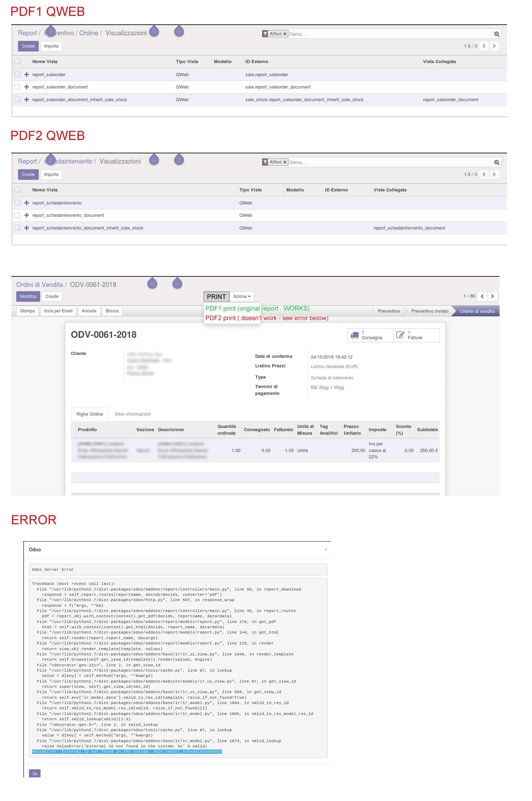Remove the Attivo filter in PDF1 search
This screenshot has height=801, width=532.
point(285,34)
